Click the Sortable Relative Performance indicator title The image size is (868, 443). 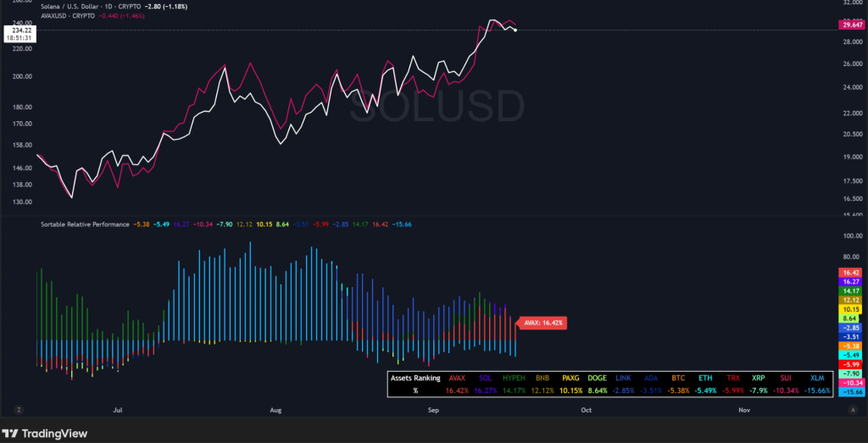[85, 224]
